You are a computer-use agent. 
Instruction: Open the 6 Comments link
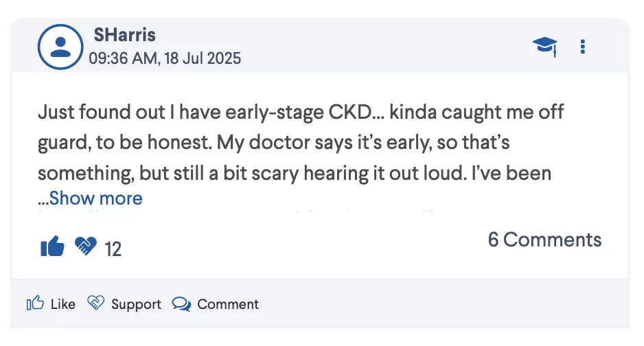tap(544, 240)
